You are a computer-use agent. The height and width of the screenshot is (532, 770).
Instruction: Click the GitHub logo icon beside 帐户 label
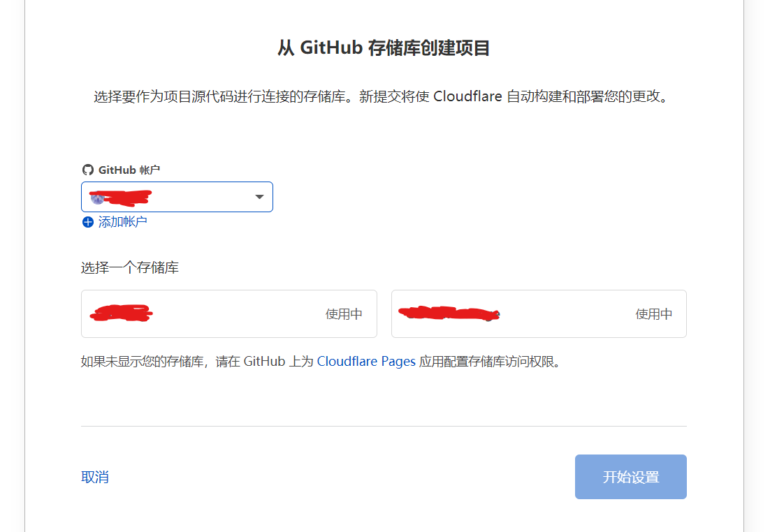pos(87,170)
